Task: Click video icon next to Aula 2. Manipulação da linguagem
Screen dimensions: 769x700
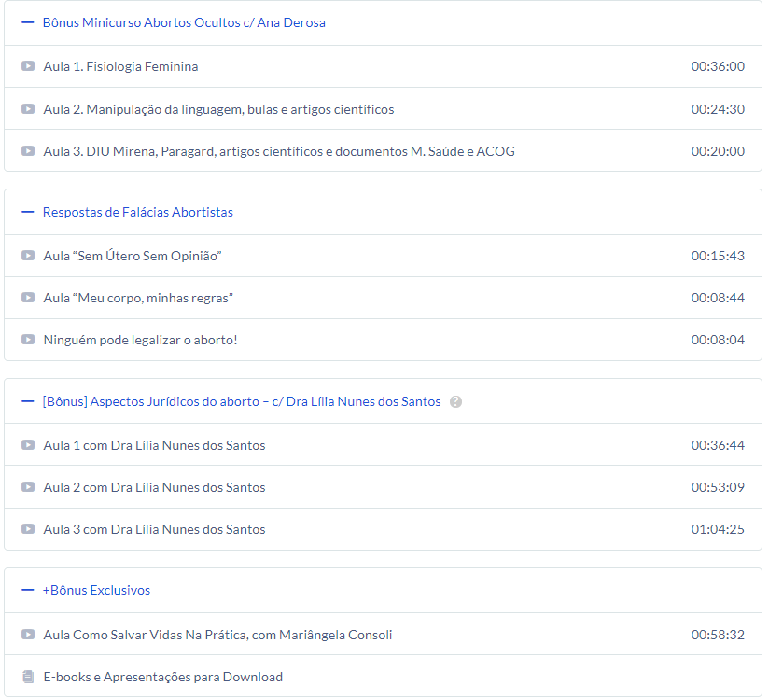Action: 28,109
